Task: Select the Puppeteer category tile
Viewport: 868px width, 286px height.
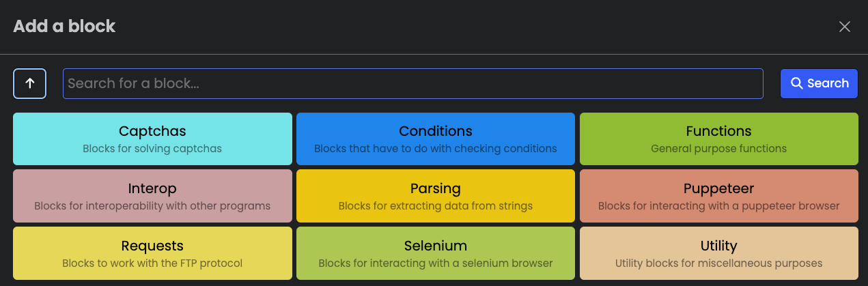Action: tap(718, 196)
